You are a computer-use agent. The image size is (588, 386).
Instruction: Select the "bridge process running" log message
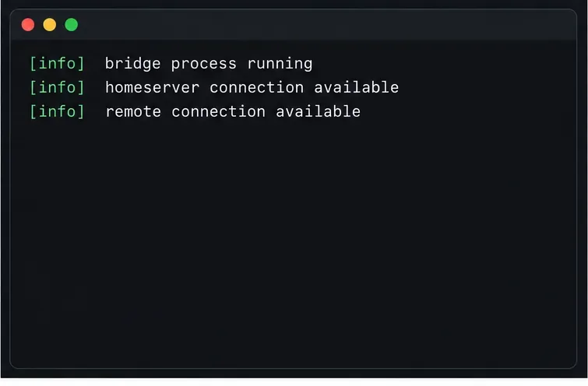point(209,64)
